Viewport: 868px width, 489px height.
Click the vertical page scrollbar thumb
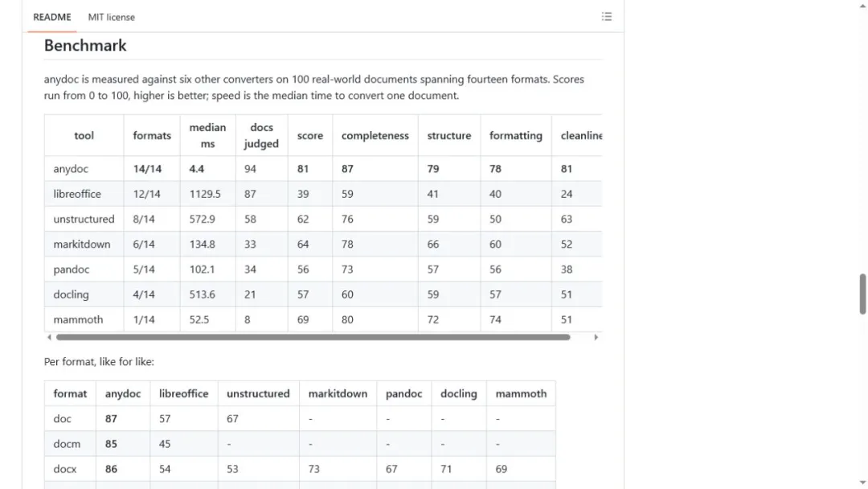[x=862, y=294]
